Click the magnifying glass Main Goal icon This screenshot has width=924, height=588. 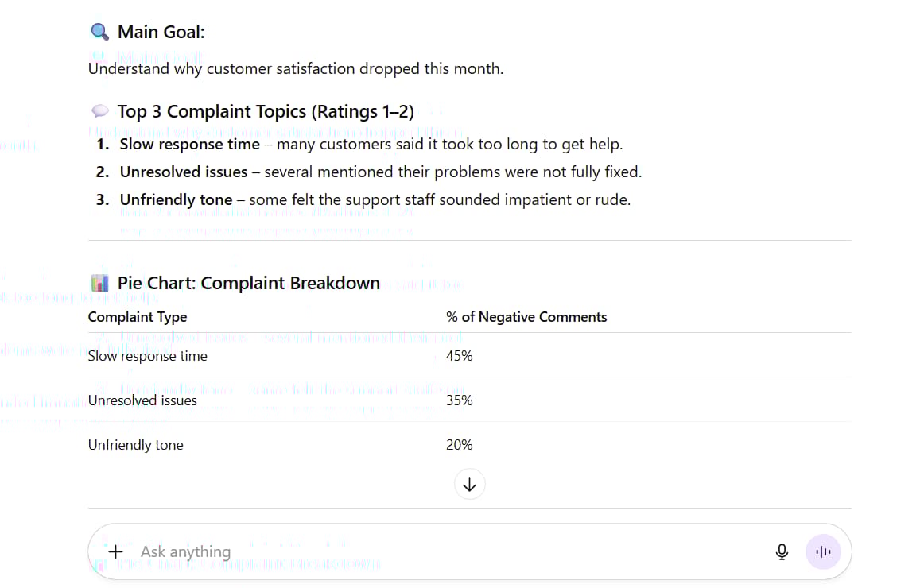tap(99, 32)
